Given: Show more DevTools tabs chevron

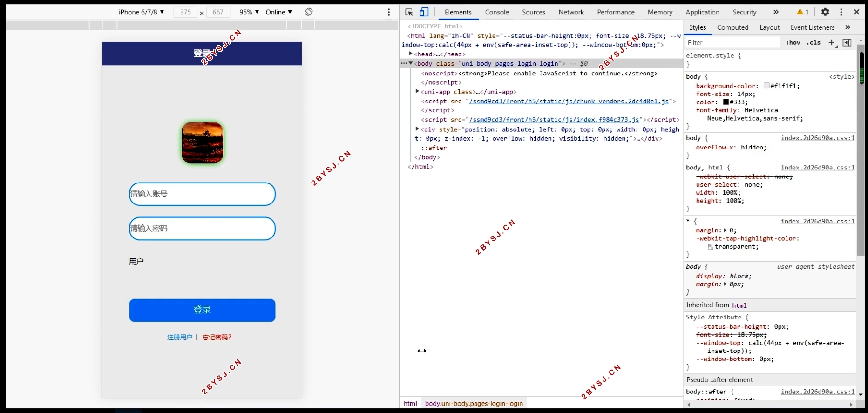Looking at the screenshot, I should (x=776, y=12).
